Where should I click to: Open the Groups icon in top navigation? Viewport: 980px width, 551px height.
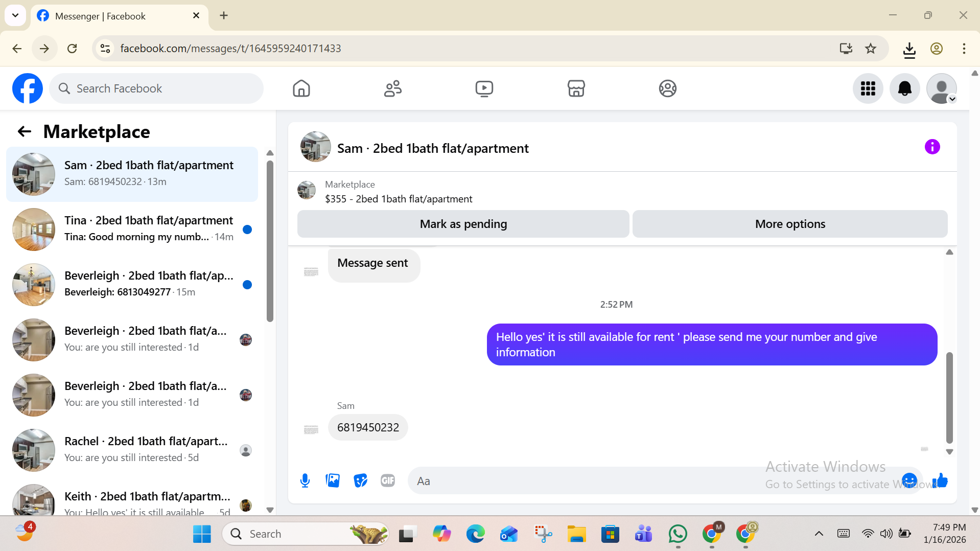pos(667,88)
